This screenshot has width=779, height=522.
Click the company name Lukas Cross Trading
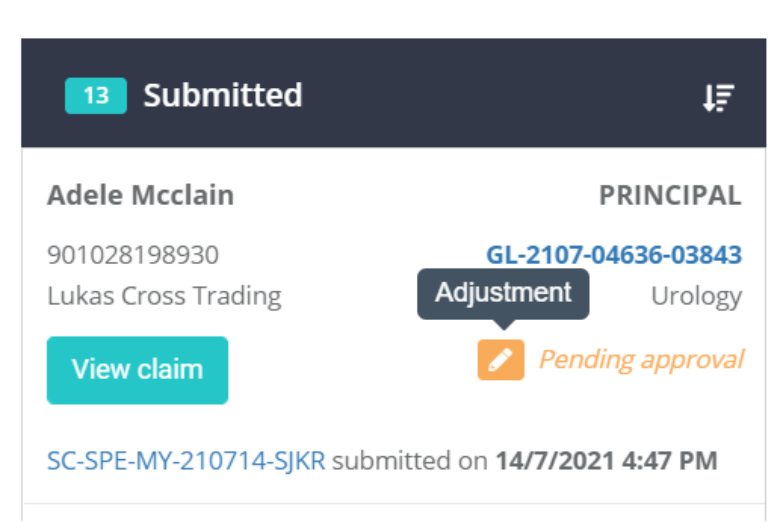164,296
